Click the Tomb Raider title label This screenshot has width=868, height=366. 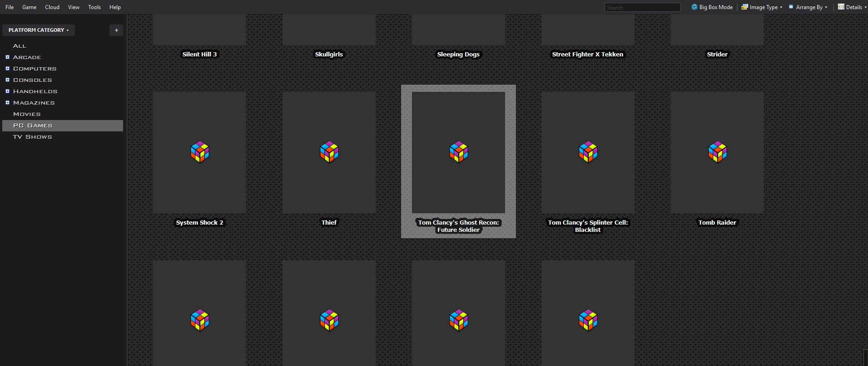[x=717, y=222]
